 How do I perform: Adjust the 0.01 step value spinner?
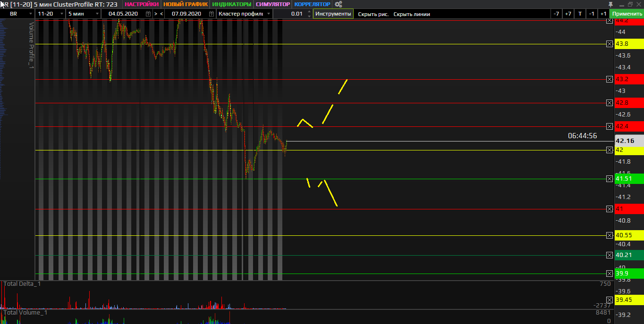tap(308, 14)
